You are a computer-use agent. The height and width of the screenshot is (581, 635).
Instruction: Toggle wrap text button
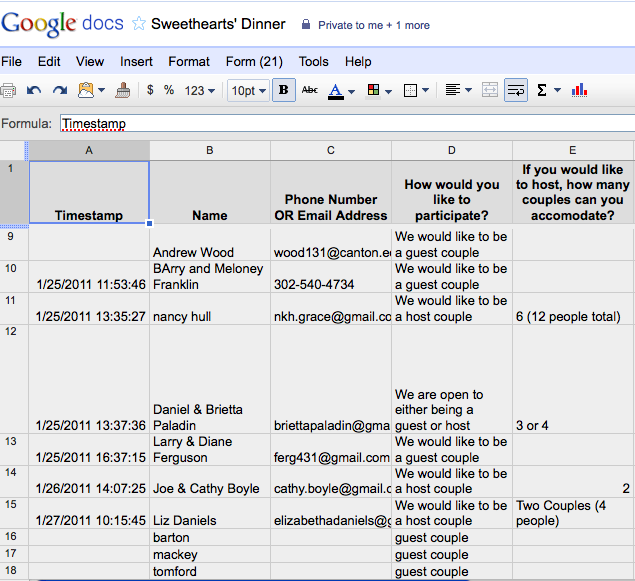point(516,90)
